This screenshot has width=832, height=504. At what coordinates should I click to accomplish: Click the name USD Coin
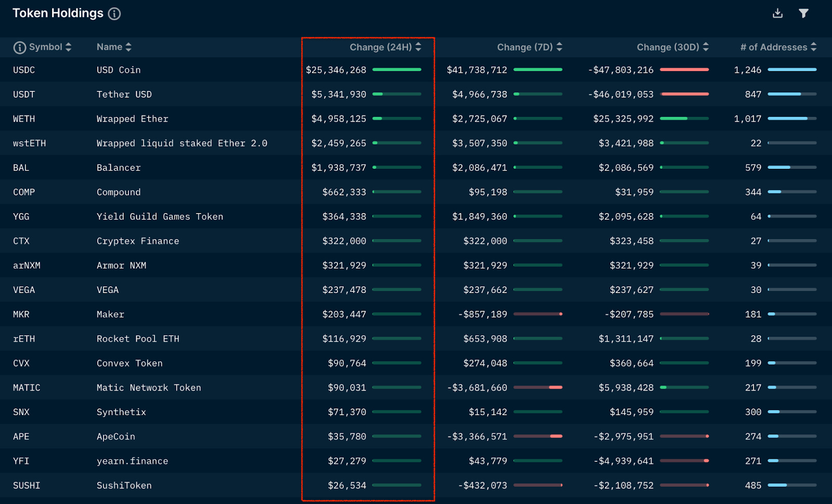pyautogui.click(x=119, y=70)
